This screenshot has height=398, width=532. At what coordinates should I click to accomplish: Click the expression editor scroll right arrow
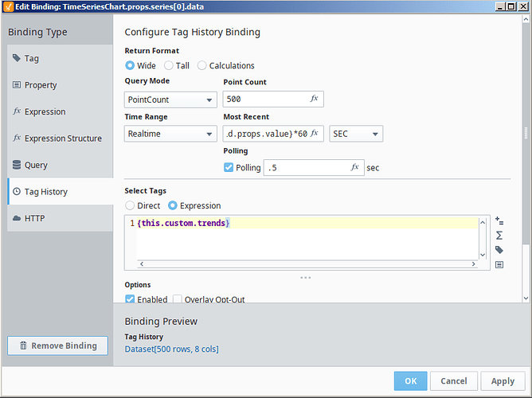point(474,263)
